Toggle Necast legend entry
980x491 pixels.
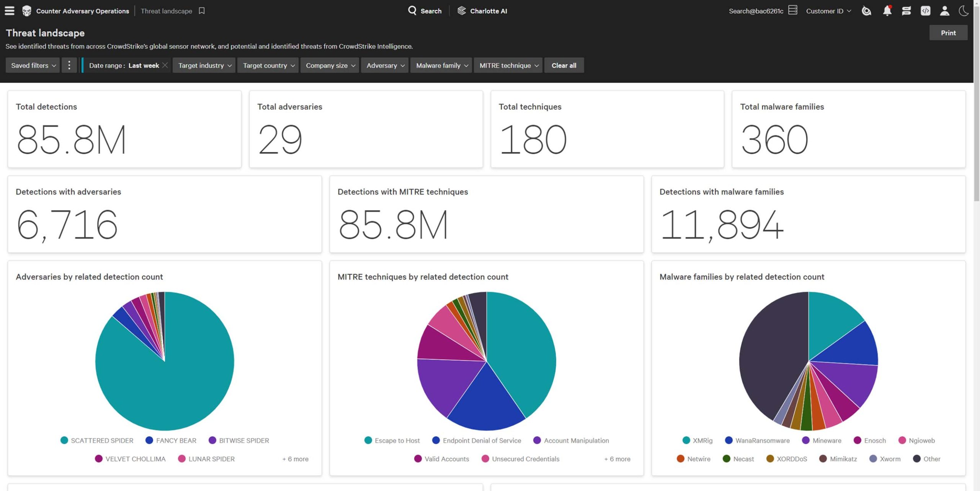point(738,458)
